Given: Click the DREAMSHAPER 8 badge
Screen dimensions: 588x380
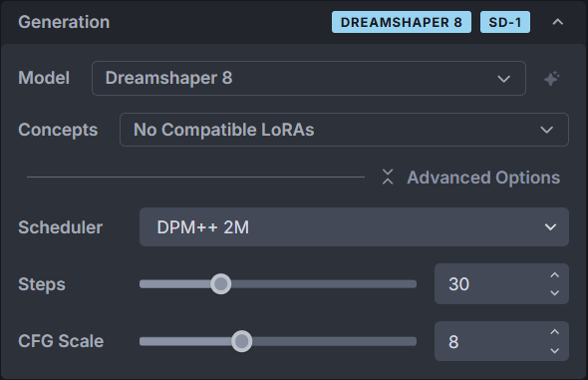Looking at the screenshot, I should 402,22.
